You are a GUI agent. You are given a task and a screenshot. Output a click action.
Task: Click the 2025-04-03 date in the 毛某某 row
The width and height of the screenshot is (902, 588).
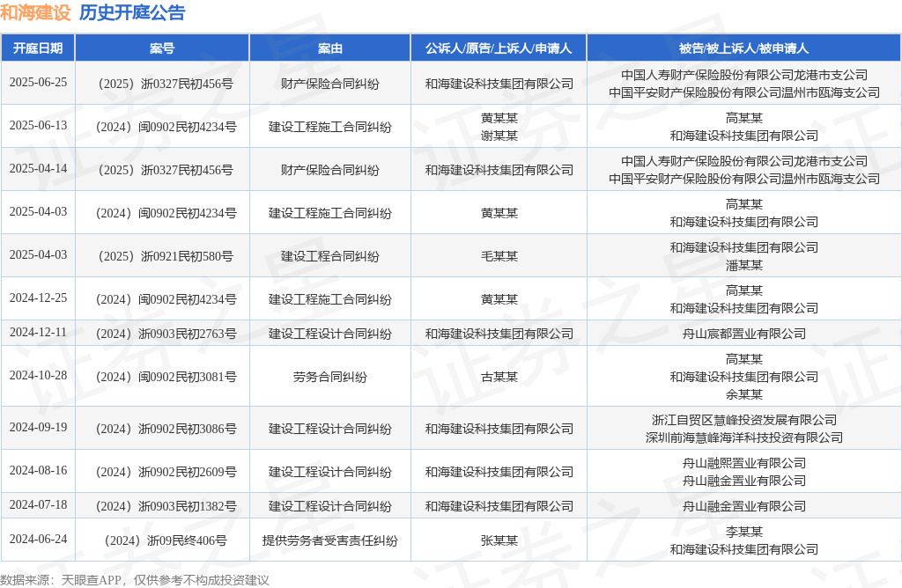coord(38,254)
